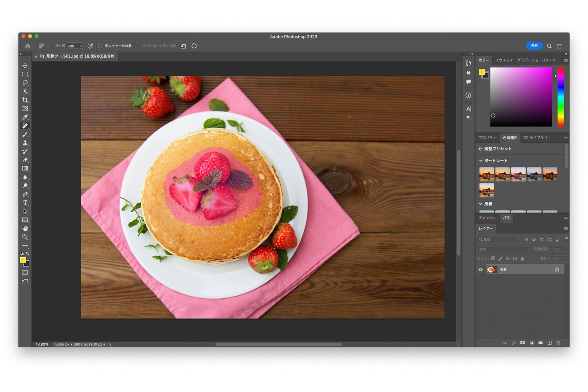Click the create new layer icon
588x392 pixels.
point(549,343)
